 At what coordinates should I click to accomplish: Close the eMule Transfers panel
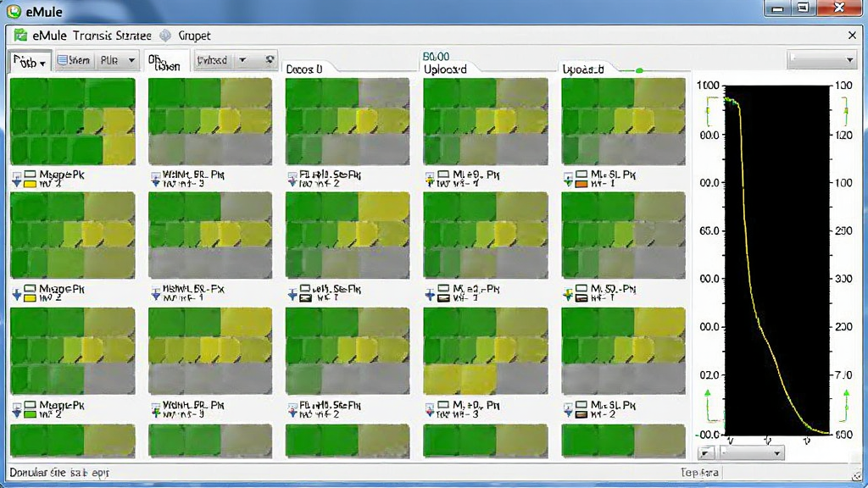point(852,36)
